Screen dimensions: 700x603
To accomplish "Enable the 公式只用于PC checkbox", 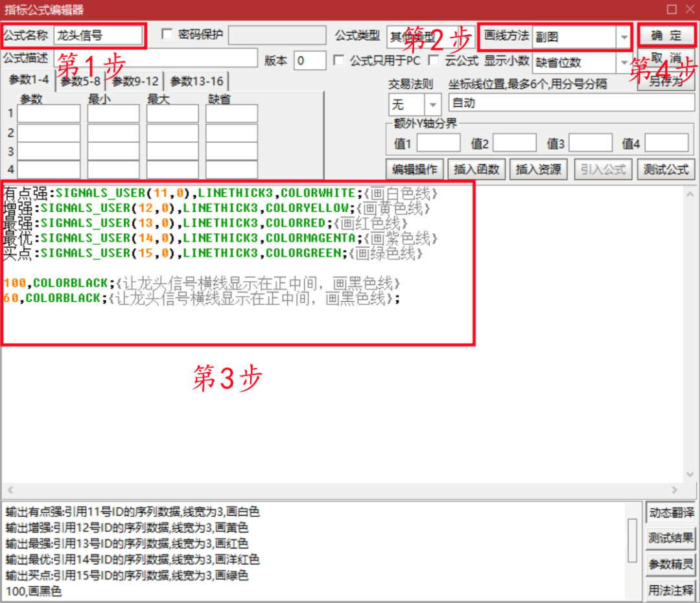I will 339,60.
